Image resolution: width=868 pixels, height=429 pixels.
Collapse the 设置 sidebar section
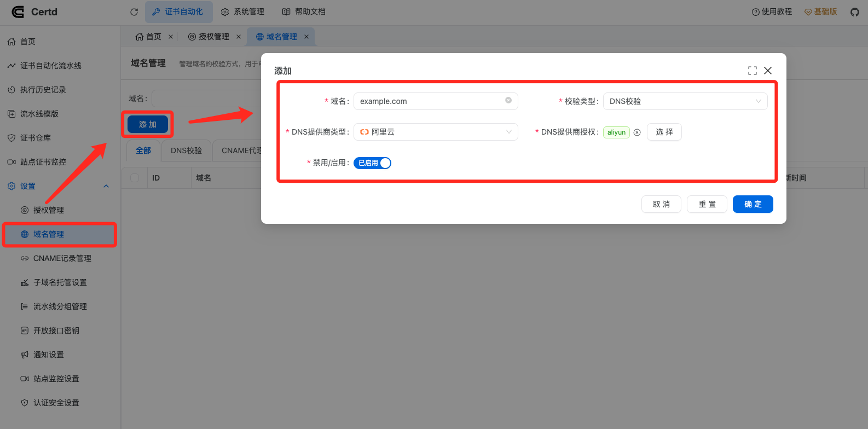click(106, 186)
